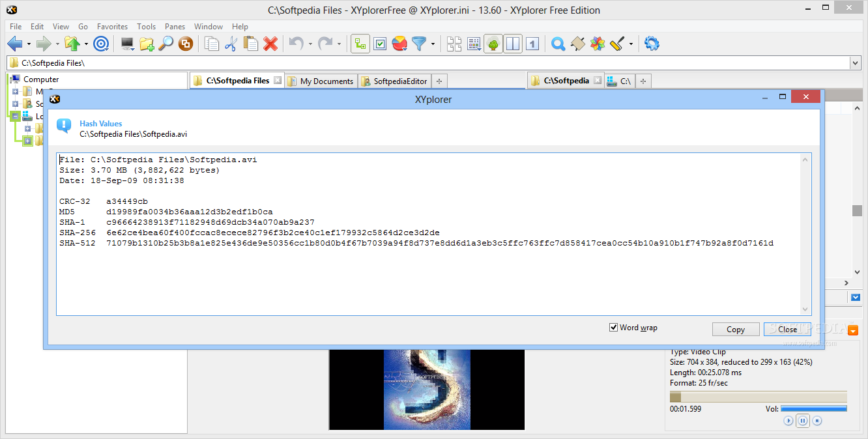Click the blue funnel filter icon
The height and width of the screenshot is (439, 868).
point(419,44)
